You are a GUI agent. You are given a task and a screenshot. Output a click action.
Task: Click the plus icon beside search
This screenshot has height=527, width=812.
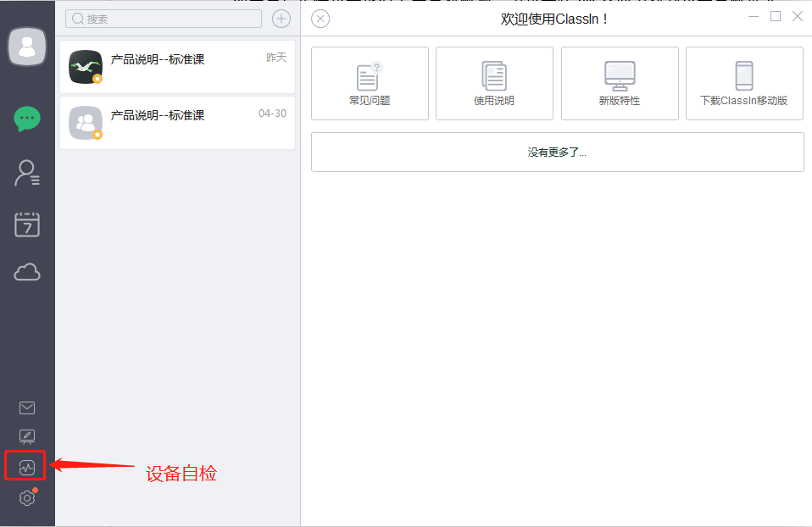[x=281, y=19]
